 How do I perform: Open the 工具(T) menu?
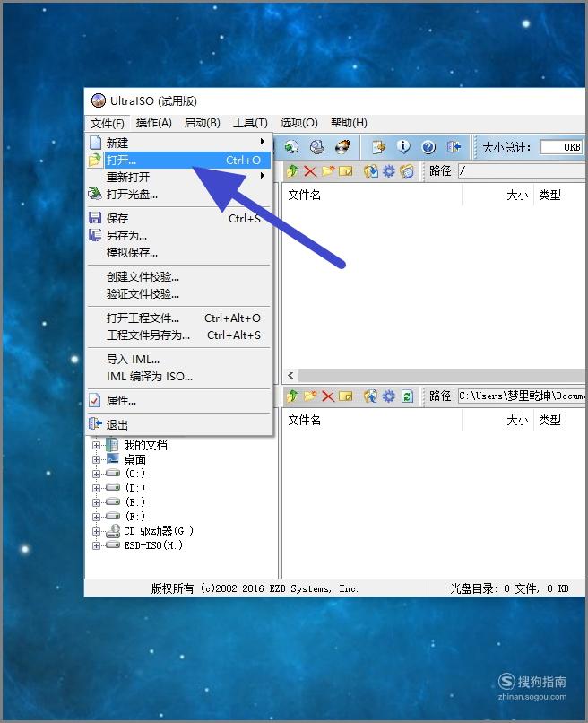(250, 123)
